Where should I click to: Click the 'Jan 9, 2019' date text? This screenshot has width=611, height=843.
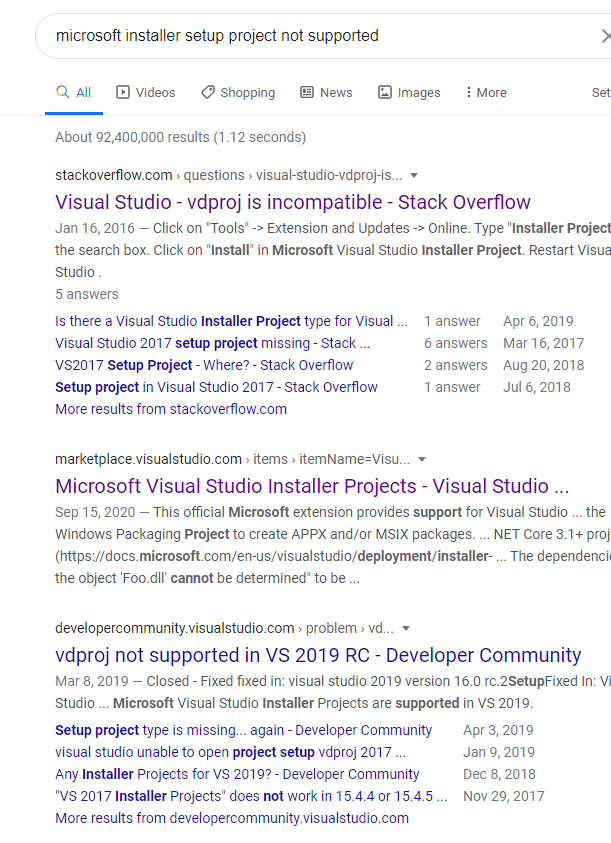[499, 752]
